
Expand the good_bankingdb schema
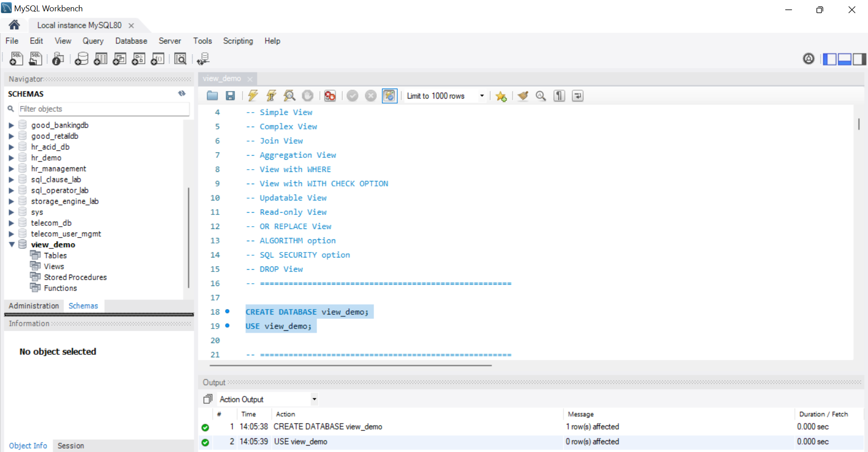pos(11,125)
